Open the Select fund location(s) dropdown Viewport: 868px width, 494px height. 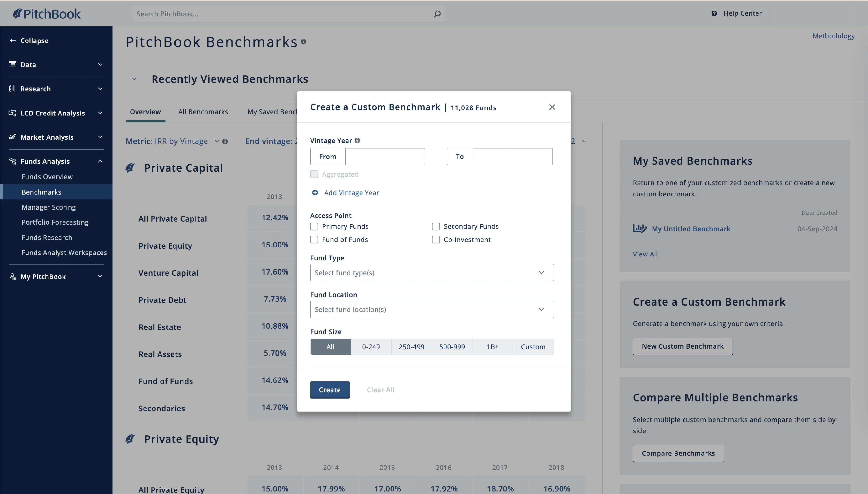tap(432, 309)
